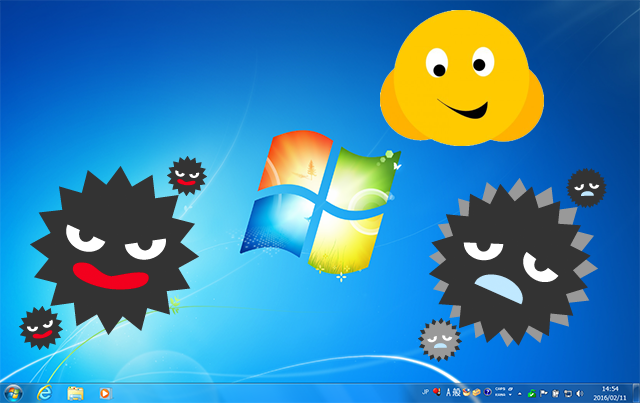Click the Show Desktop strip
The height and width of the screenshot is (403, 640).
coord(636,393)
